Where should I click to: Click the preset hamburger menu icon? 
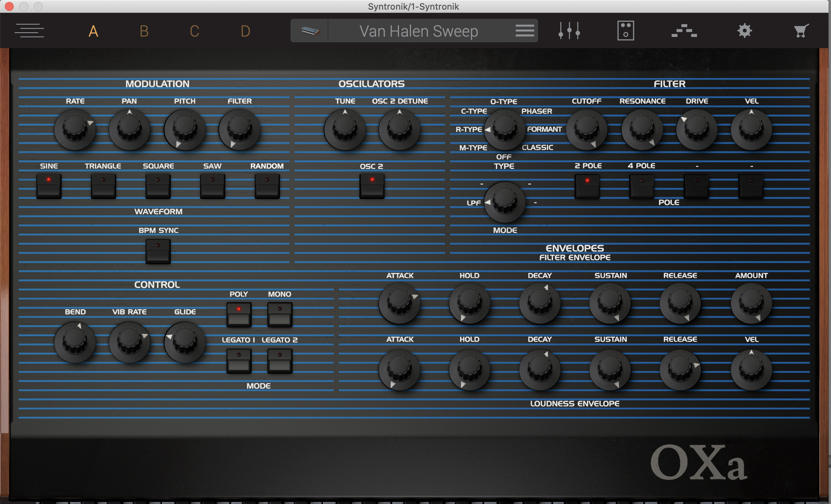(525, 31)
